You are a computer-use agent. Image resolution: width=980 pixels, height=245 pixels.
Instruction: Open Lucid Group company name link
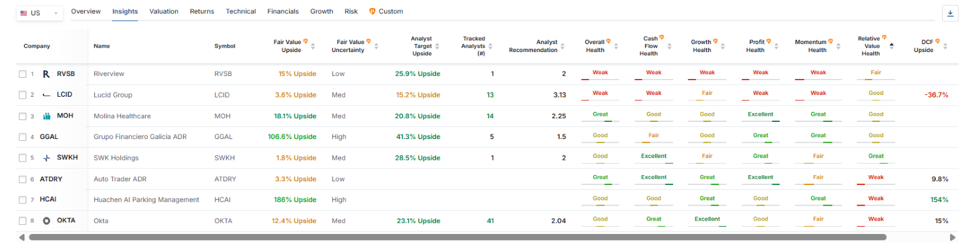113,95
